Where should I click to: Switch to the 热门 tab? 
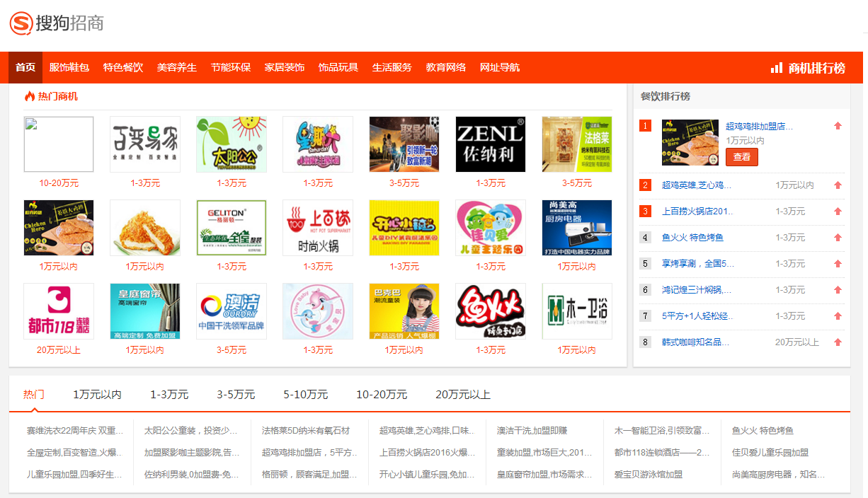click(x=34, y=394)
